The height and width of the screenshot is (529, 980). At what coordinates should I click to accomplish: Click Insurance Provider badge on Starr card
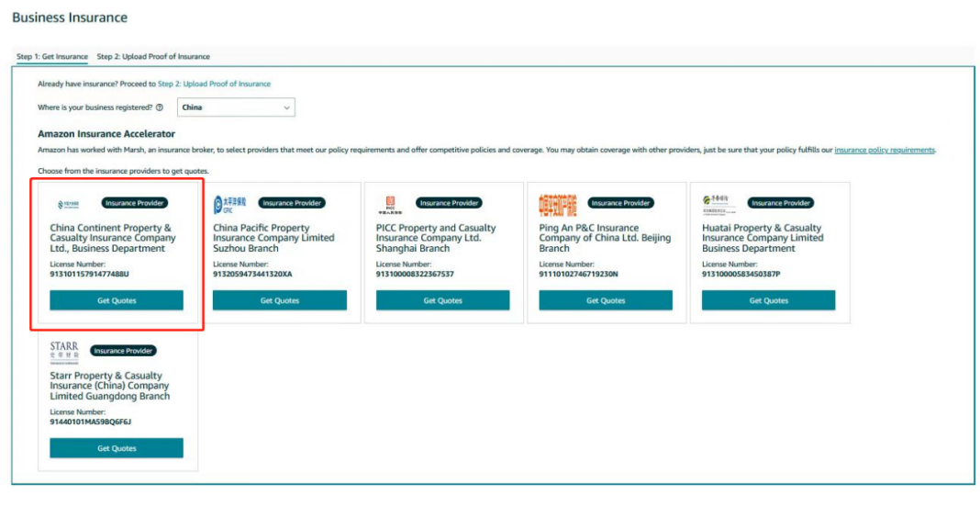pyautogui.click(x=123, y=351)
